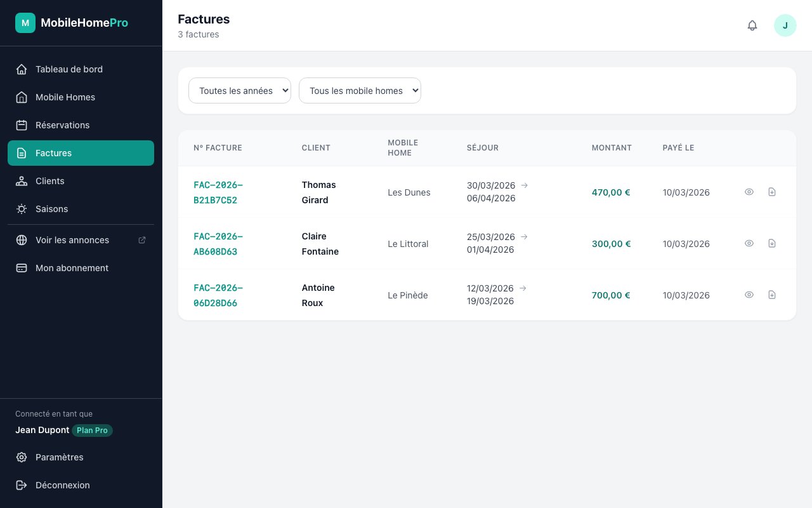Open the Réservations menu item
Screen dimensions: 812x508
coord(62,125)
